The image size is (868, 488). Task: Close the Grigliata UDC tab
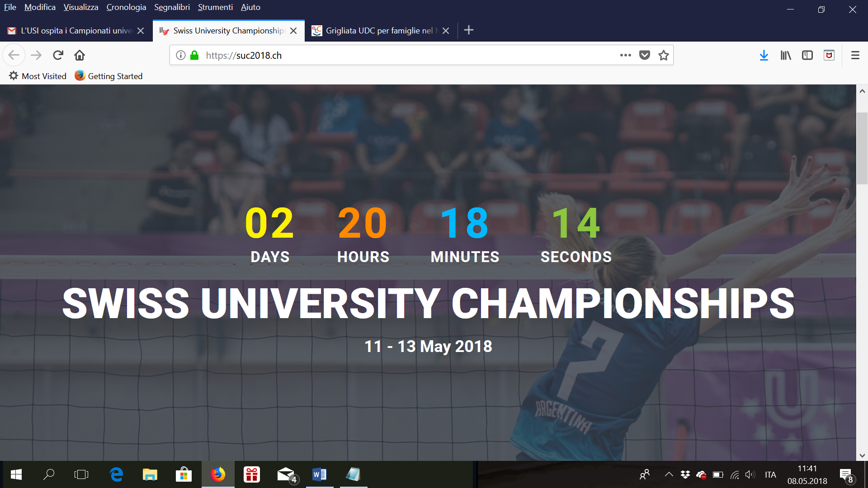coord(446,31)
